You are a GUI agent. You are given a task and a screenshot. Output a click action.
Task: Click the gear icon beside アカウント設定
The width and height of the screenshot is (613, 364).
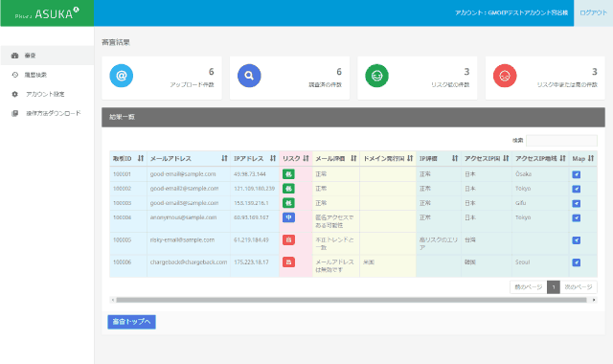(x=15, y=94)
